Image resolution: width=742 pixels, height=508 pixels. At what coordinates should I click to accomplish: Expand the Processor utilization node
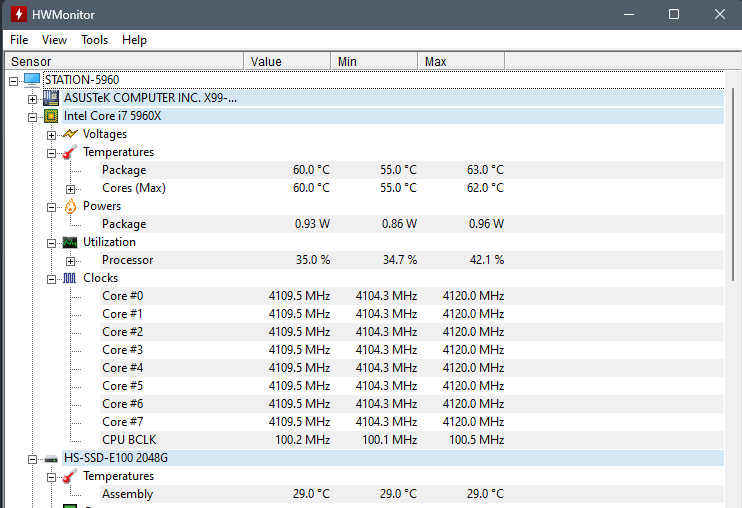tap(70, 261)
